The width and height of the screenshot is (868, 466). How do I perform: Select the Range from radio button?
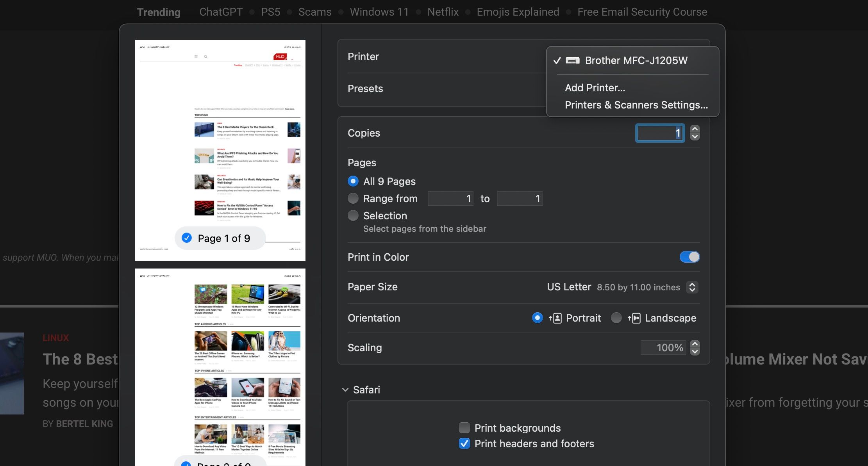tap(353, 199)
